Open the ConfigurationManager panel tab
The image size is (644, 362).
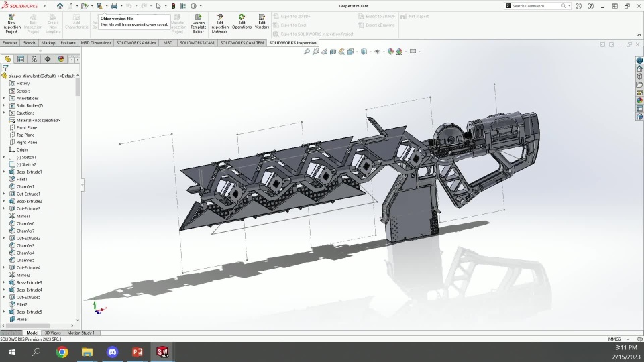[x=34, y=59]
